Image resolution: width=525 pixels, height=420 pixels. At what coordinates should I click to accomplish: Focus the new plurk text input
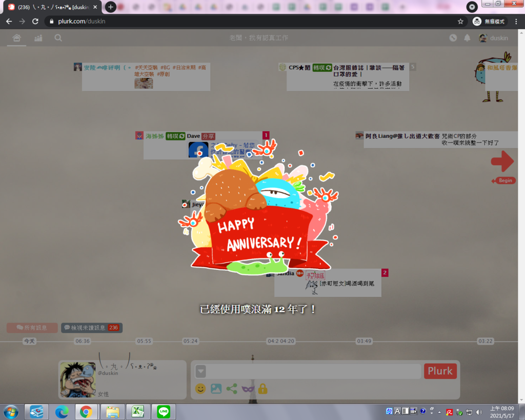(314, 371)
